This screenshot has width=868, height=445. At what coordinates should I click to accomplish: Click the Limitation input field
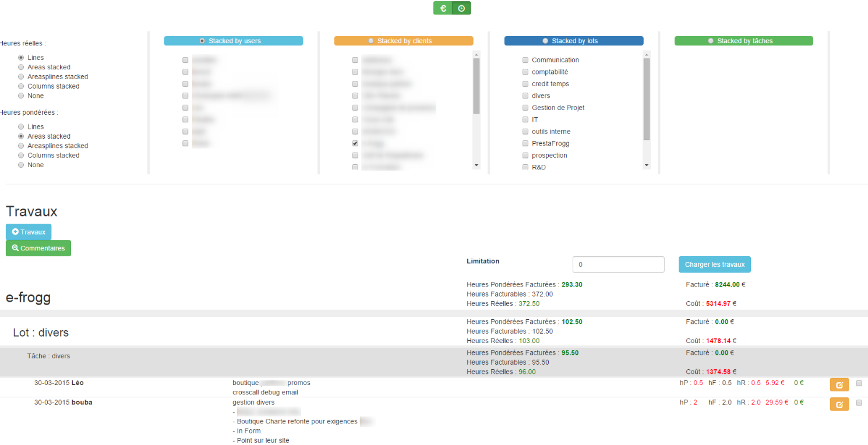[x=618, y=264]
